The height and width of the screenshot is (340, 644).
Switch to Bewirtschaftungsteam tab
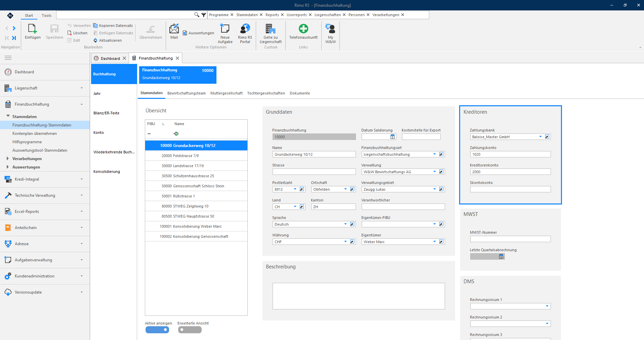click(187, 93)
